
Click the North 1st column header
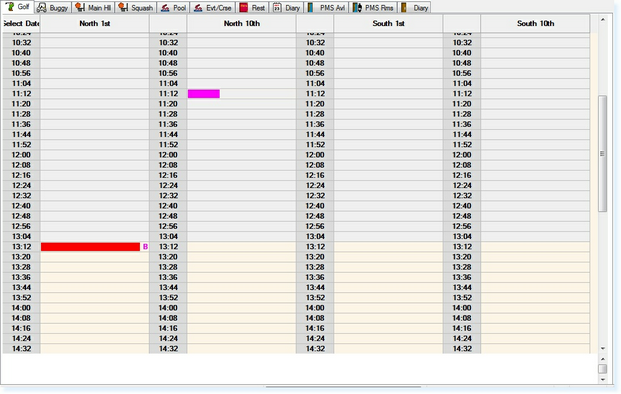coord(95,23)
